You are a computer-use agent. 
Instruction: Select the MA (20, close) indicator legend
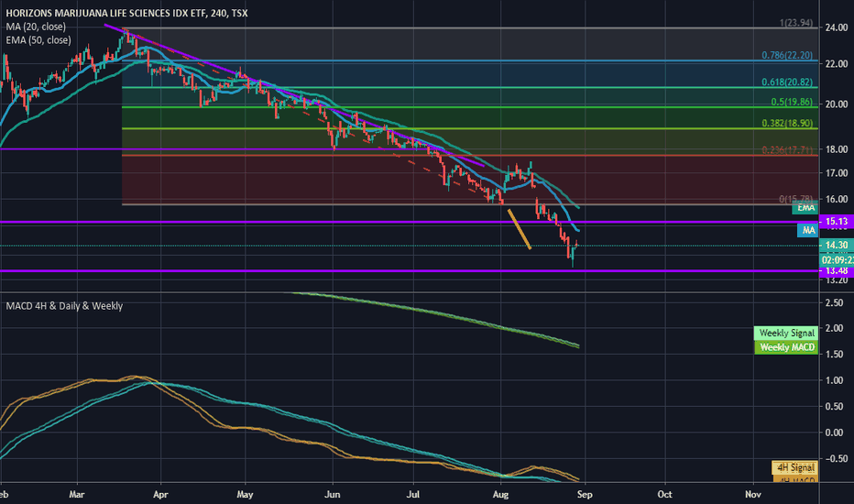coord(36,27)
